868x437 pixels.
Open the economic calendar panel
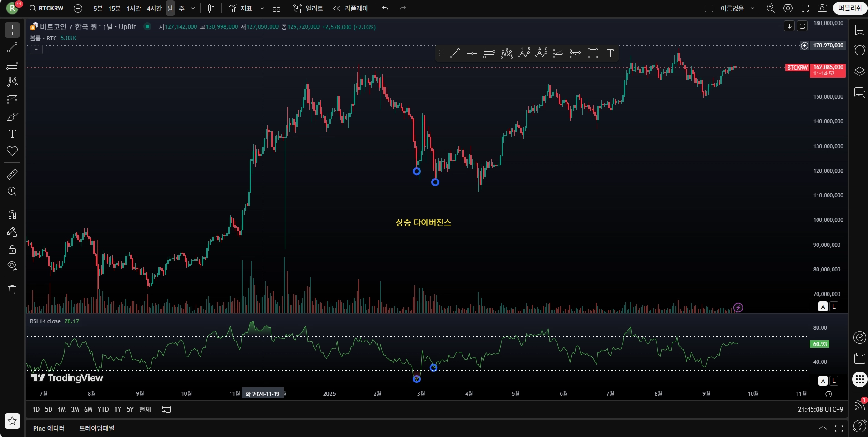coord(859,358)
